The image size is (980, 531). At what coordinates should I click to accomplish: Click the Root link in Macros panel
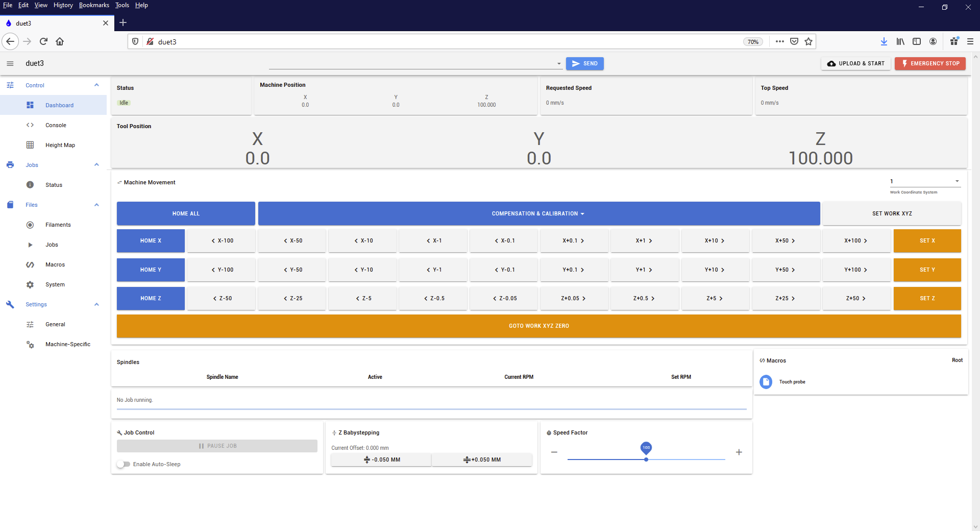[957, 360]
